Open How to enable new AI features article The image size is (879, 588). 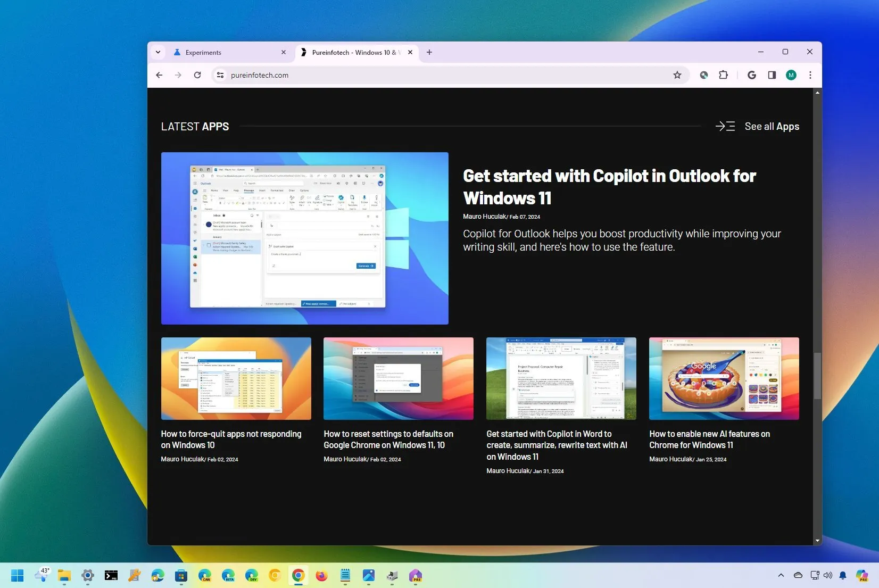coord(709,440)
